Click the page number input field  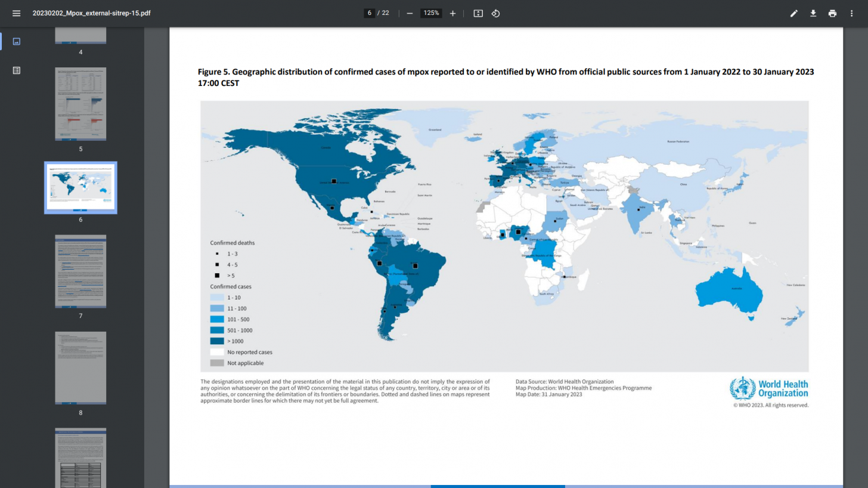pos(370,13)
